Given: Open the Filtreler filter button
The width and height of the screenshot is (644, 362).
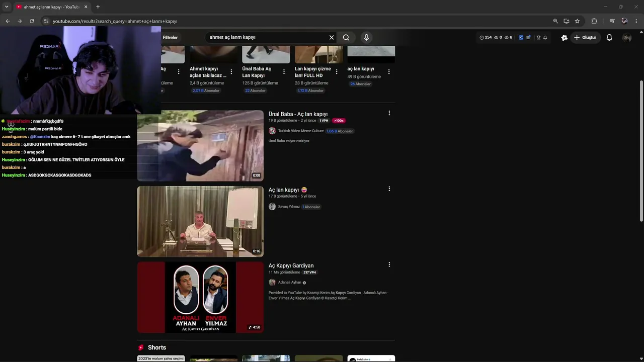Looking at the screenshot, I should 170,37.
